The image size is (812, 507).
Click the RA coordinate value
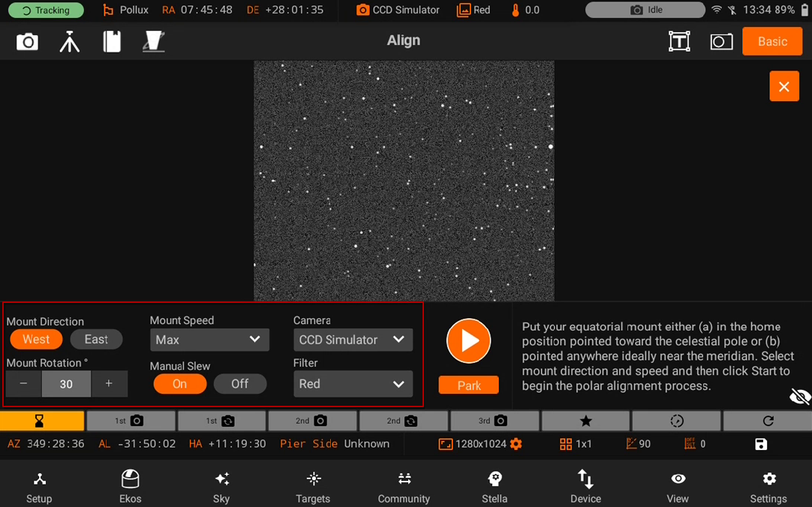coord(206,10)
